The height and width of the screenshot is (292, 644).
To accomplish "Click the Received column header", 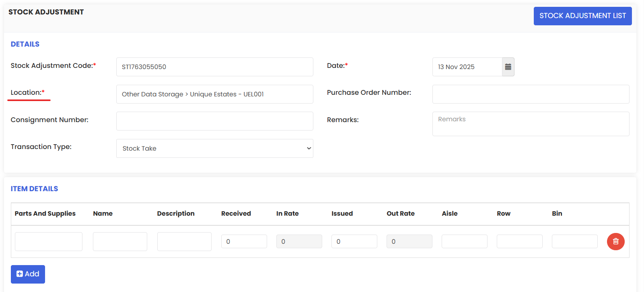I will (236, 214).
